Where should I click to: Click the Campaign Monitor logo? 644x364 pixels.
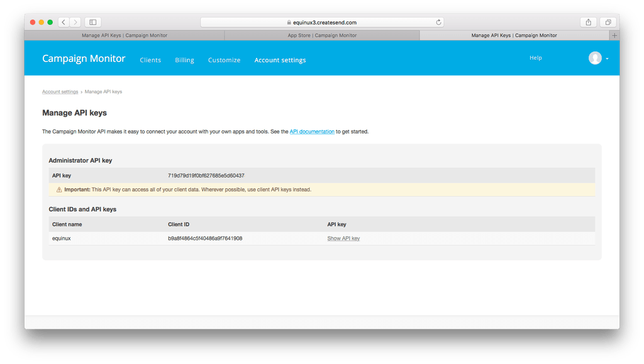coord(84,59)
